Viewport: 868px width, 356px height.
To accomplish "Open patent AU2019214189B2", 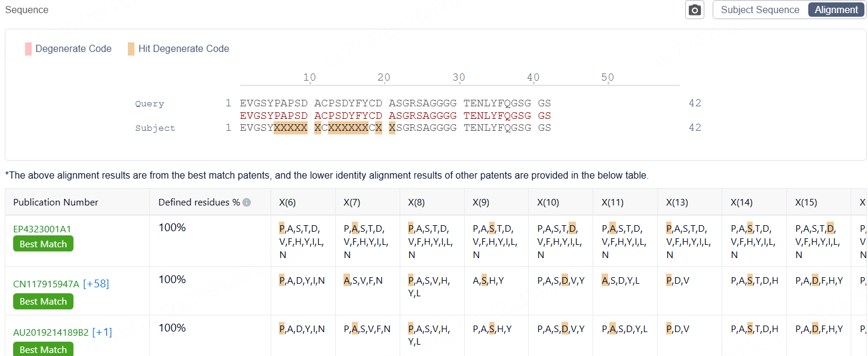I will (x=51, y=332).
